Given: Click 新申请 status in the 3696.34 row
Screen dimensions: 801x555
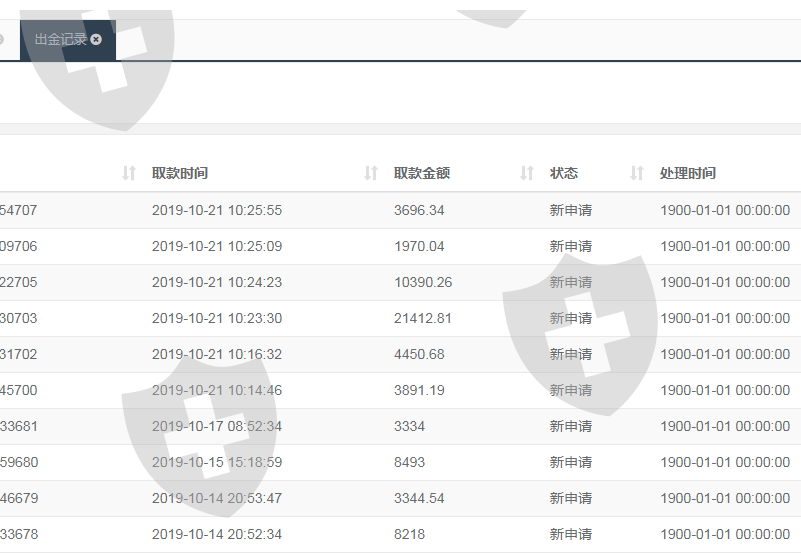Looking at the screenshot, I should click(571, 210).
